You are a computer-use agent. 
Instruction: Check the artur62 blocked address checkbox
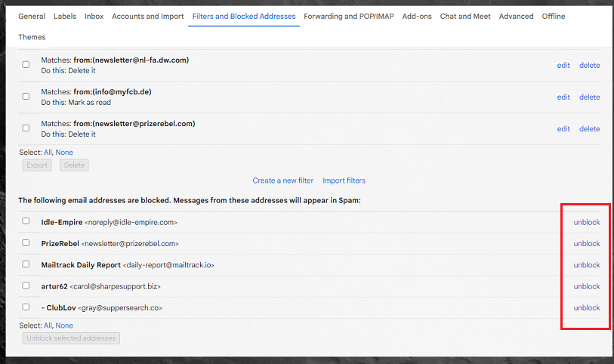click(x=26, y=285)
